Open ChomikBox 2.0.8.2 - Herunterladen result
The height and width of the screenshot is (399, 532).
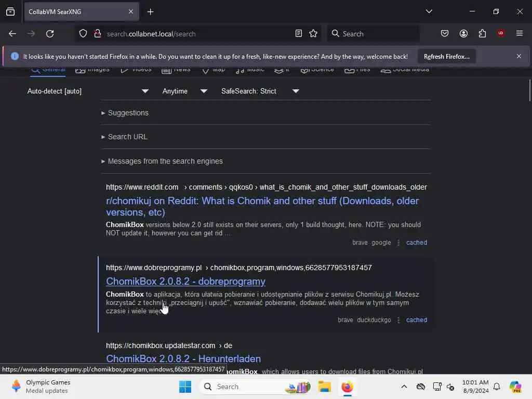(x=183, y=358)
